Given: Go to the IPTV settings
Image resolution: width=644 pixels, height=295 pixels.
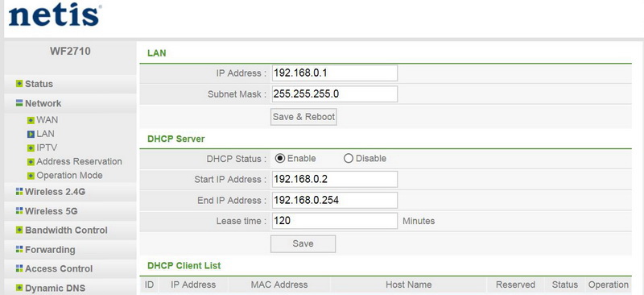Looking at the screenshot, I should point(47,147).
